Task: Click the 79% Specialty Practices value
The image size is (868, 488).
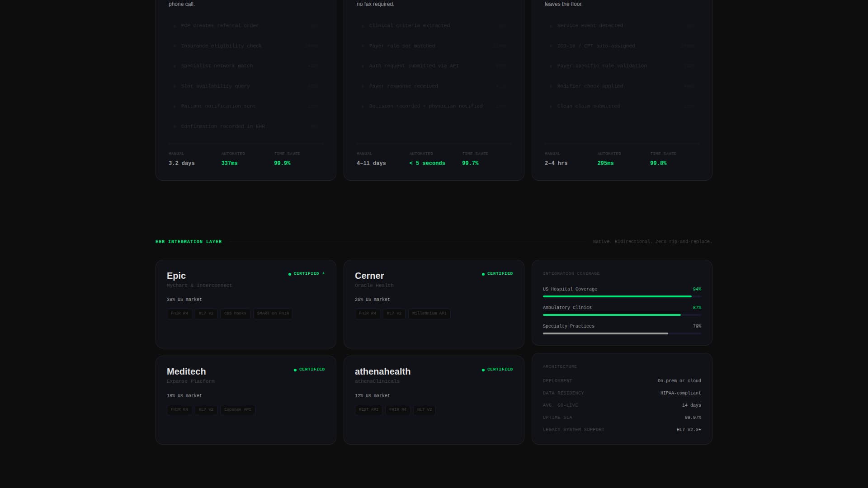Action: tap(697, 326)
